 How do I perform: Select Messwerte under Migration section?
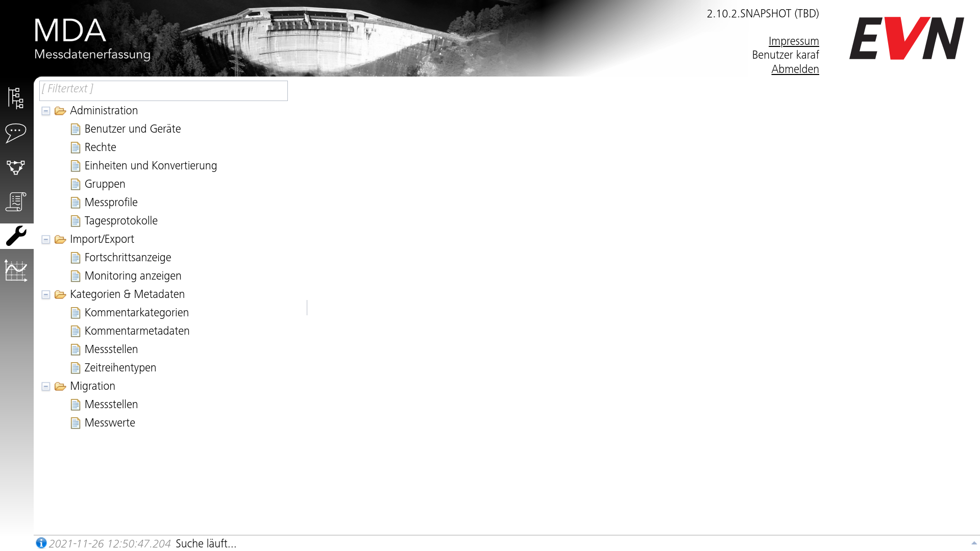click(109, 423)
